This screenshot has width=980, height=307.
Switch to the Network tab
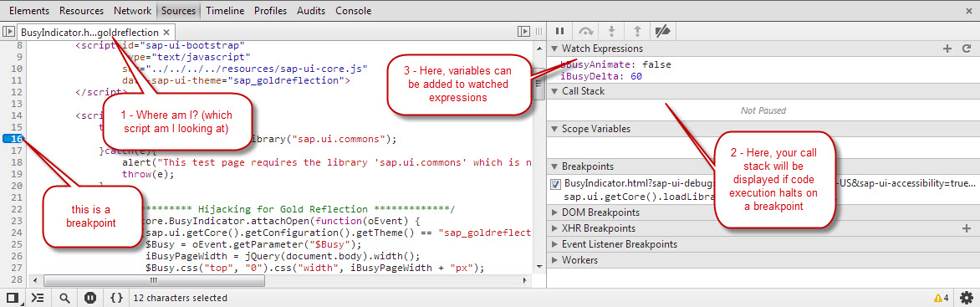point(132,11)
